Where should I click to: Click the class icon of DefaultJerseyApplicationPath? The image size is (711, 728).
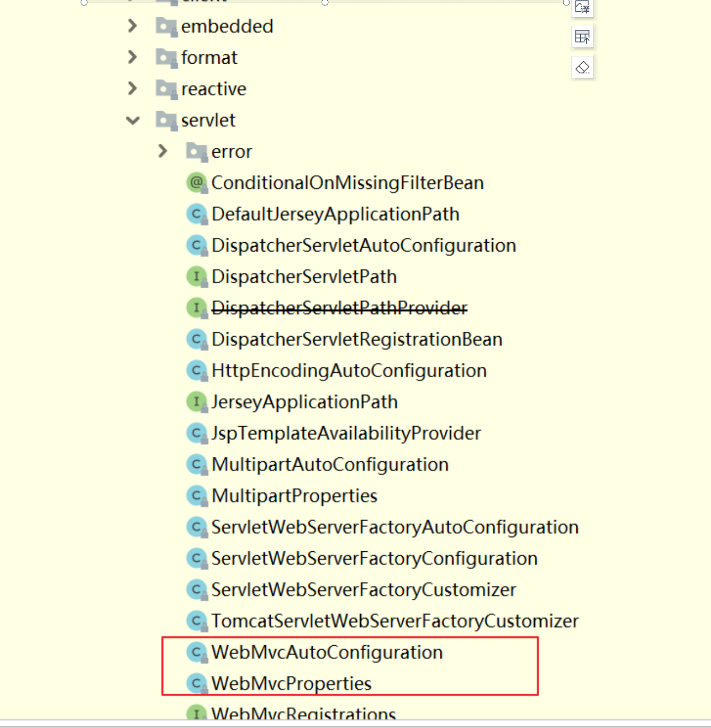tap(197, 214)
